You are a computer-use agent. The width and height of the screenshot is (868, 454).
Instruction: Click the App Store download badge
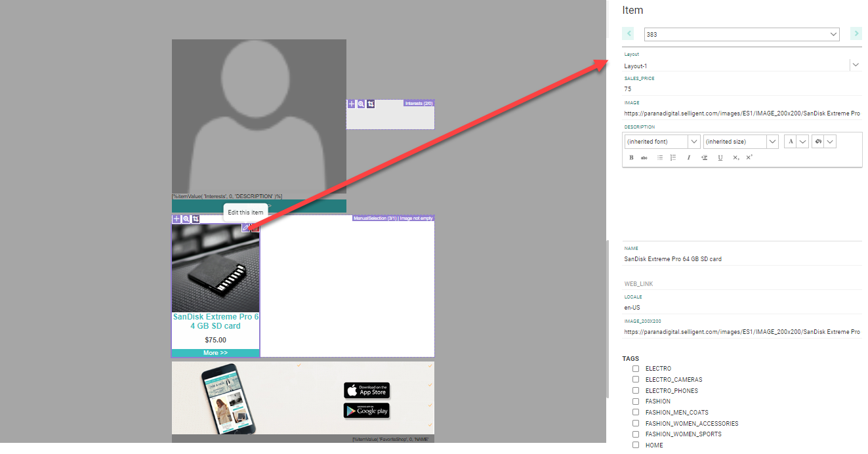(366, 390)
